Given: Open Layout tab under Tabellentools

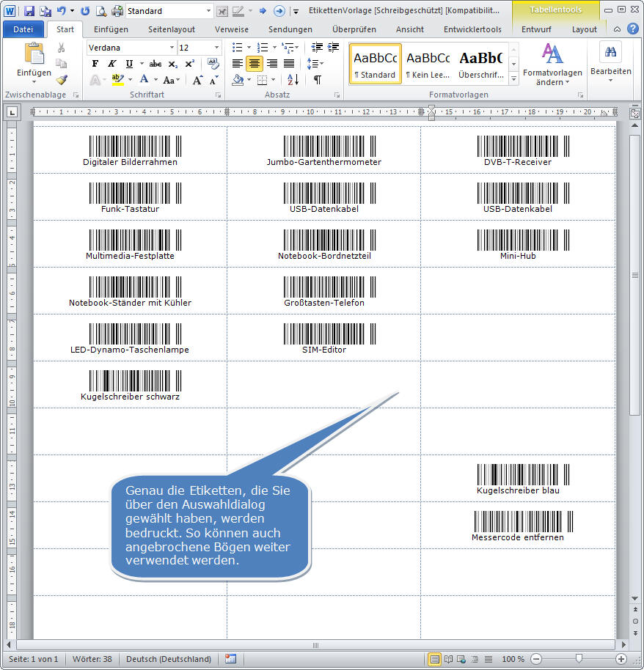Looking at the screenshot, I should pyautogui.click(x=584, y=29).
